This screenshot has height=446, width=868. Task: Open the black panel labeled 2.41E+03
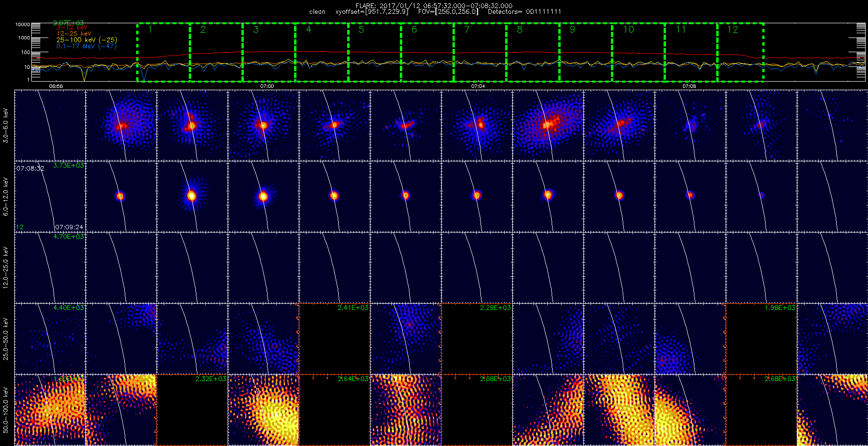tap(334, 339)
